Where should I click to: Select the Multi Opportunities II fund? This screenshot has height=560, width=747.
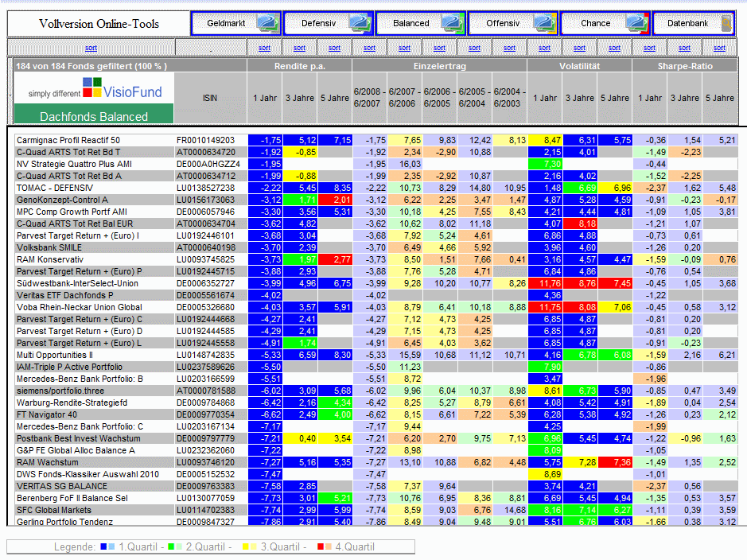point(55,355)
